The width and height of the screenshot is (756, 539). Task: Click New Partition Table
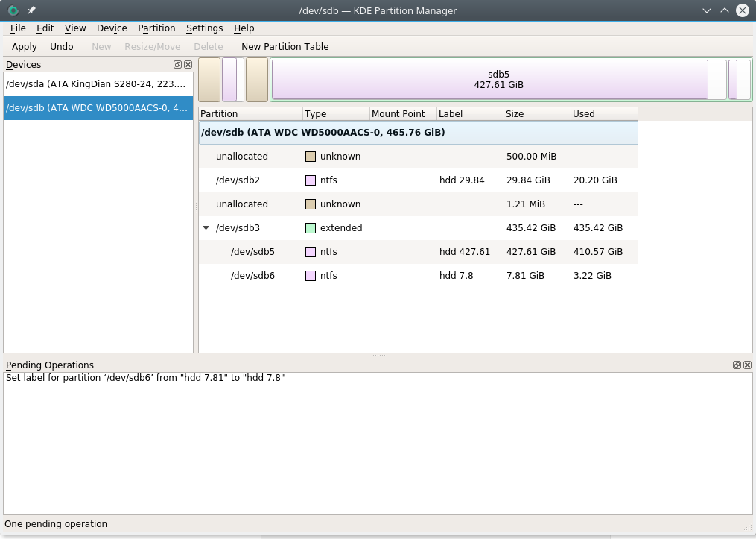[285, 46]
